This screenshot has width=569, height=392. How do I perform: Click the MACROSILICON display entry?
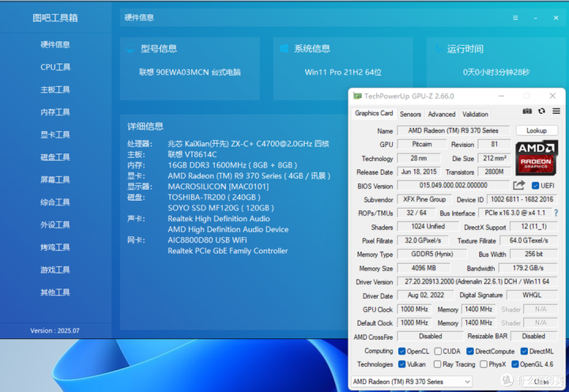click(x=218, y=187)
